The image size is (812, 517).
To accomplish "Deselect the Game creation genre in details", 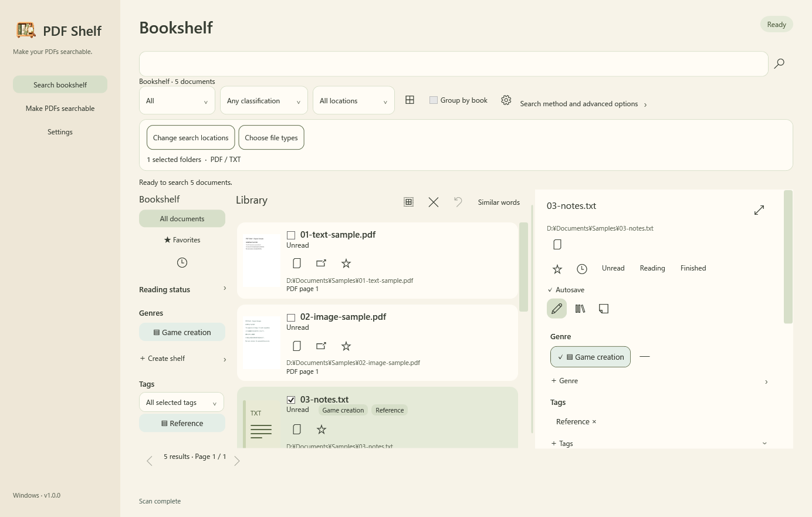I will pyautogui.click(x=590, y=357).
